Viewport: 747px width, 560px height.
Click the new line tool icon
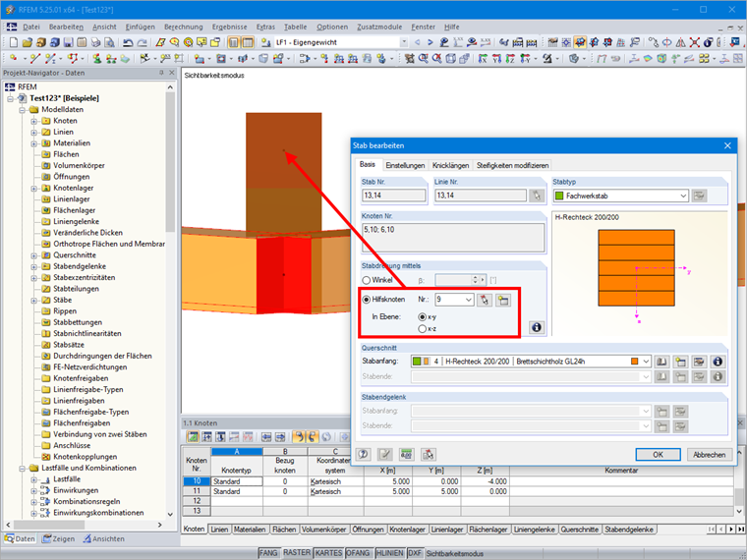(x=34, y=59)
